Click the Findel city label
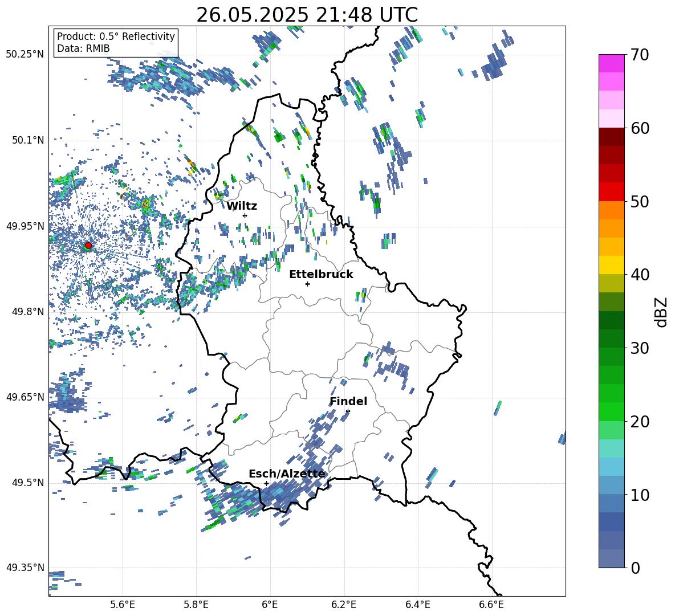Viewport: 675px width, 616px height. pyautogui.click(x=348, y=401)
